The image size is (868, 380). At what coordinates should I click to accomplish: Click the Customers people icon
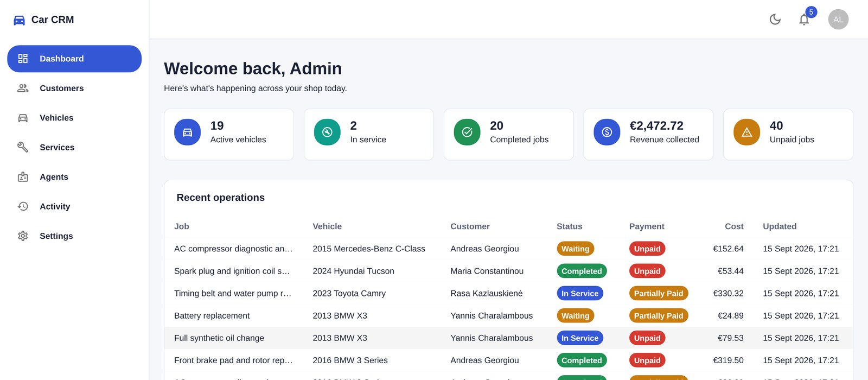23,88
